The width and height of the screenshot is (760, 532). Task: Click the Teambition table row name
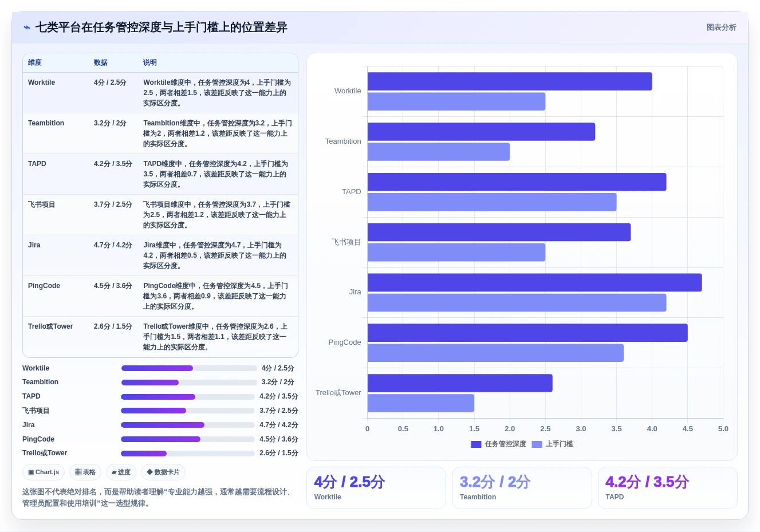tap(46, 123)
